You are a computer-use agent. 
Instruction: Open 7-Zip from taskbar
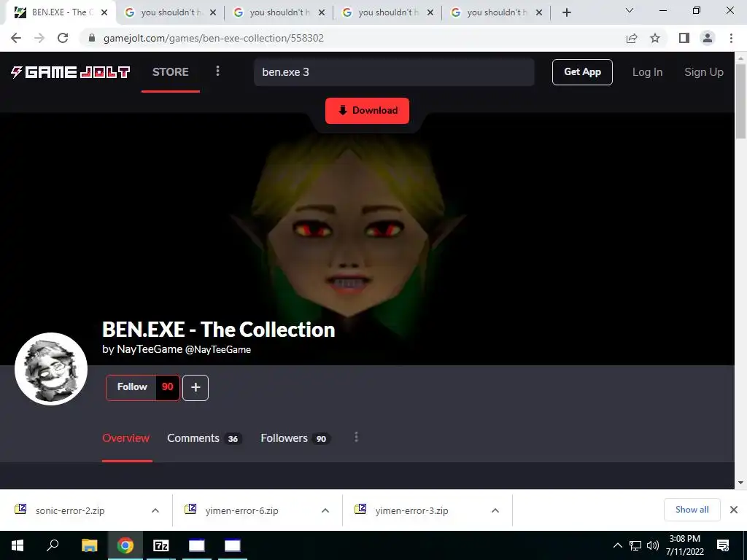point(161,545)
